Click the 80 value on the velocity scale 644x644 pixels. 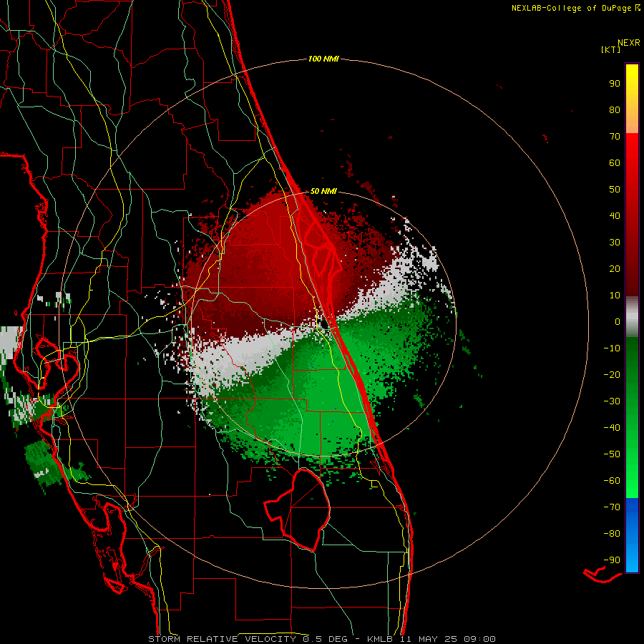click(615, 109)
